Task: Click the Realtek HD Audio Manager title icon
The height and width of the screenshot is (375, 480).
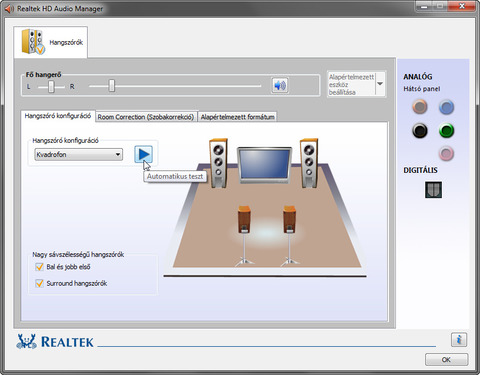Action: [x=9, y=8]
